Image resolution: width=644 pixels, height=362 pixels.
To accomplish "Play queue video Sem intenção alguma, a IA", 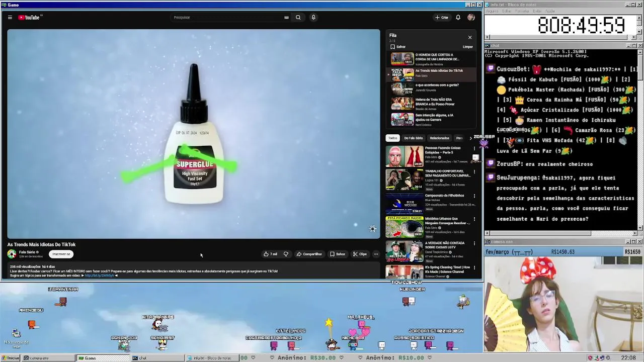I will [x=432, y=119].
